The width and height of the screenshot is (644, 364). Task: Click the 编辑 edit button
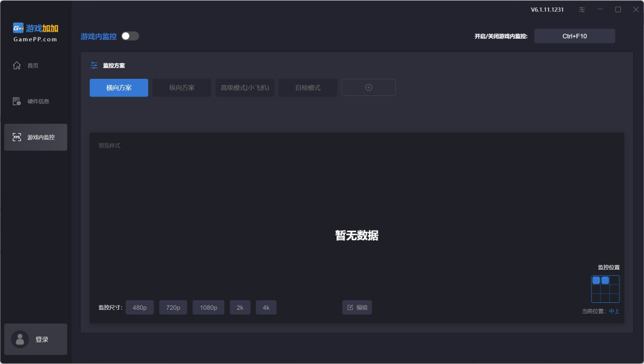(357, 308)
